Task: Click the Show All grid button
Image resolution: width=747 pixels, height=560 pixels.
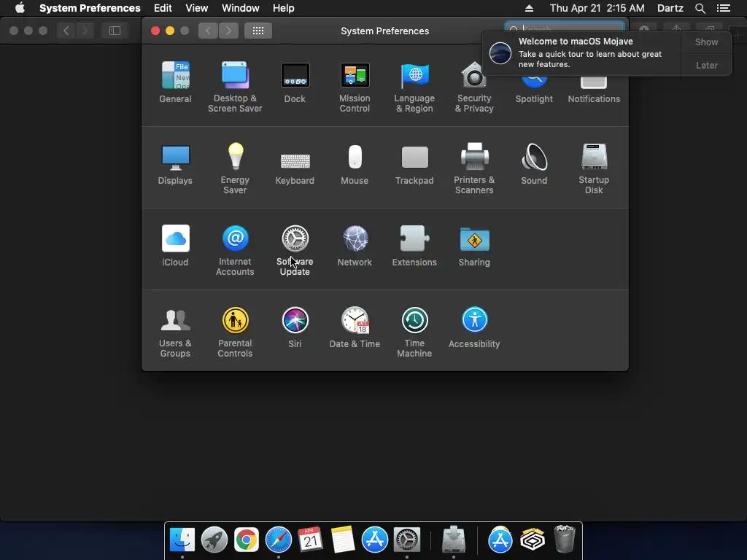Action: (258, 31)
